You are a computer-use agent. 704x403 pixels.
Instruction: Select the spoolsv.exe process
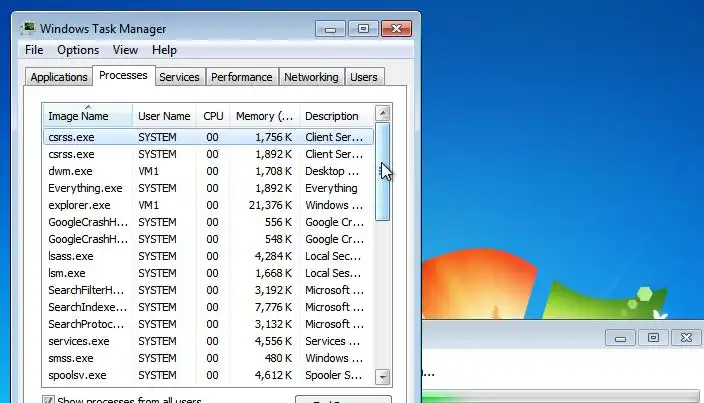pos(208,376)
